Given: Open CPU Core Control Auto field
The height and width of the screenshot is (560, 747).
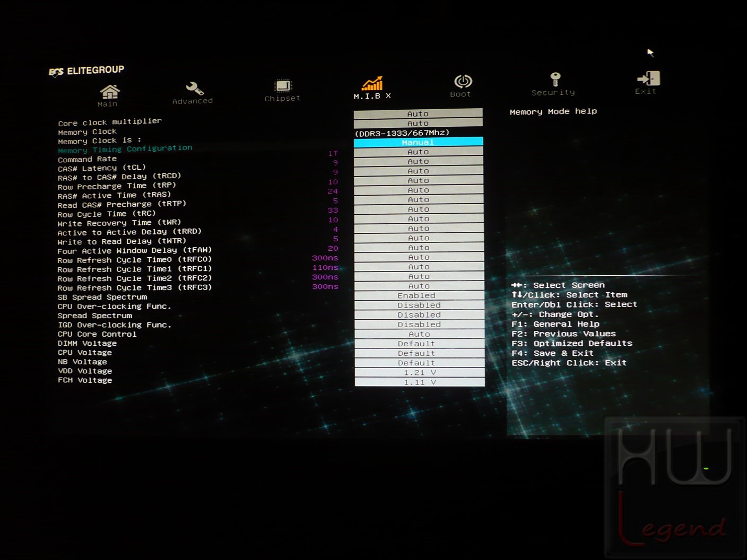Looking at the screenshot, I should point(419,334).
